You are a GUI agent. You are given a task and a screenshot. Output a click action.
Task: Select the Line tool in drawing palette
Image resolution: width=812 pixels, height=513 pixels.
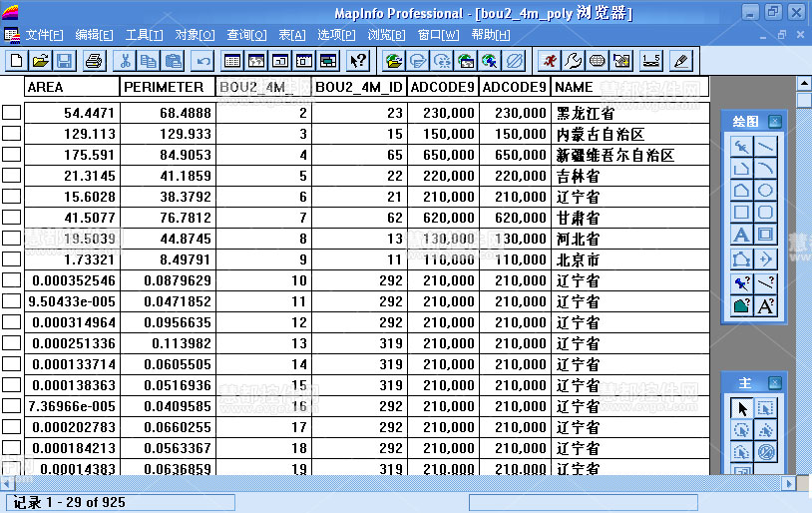tap(765, 147)
